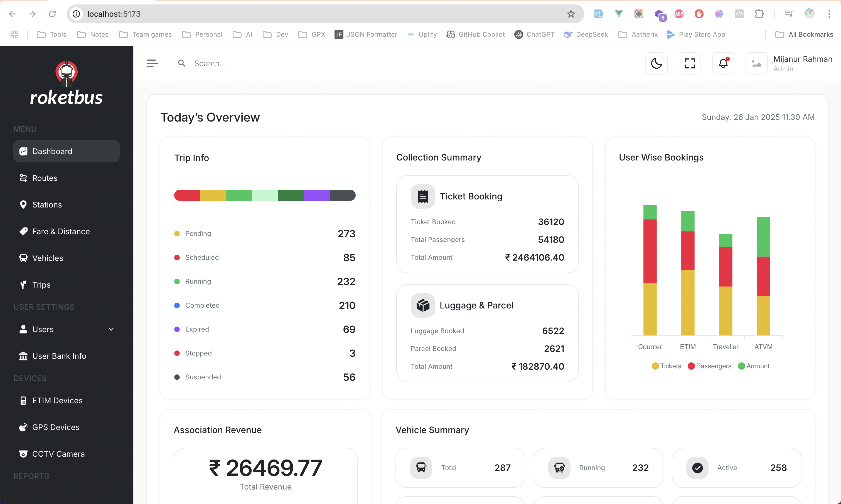Click the Ticket Booking receipt icon

423,196
